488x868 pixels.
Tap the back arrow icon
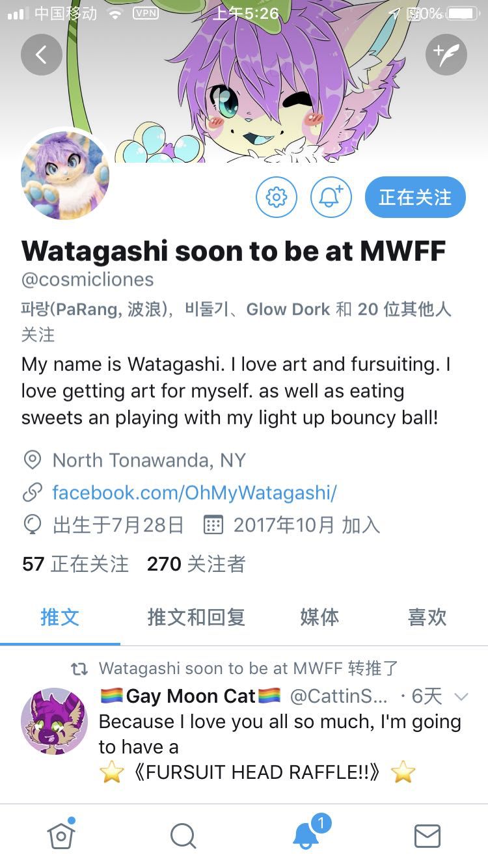pos(41,55)
